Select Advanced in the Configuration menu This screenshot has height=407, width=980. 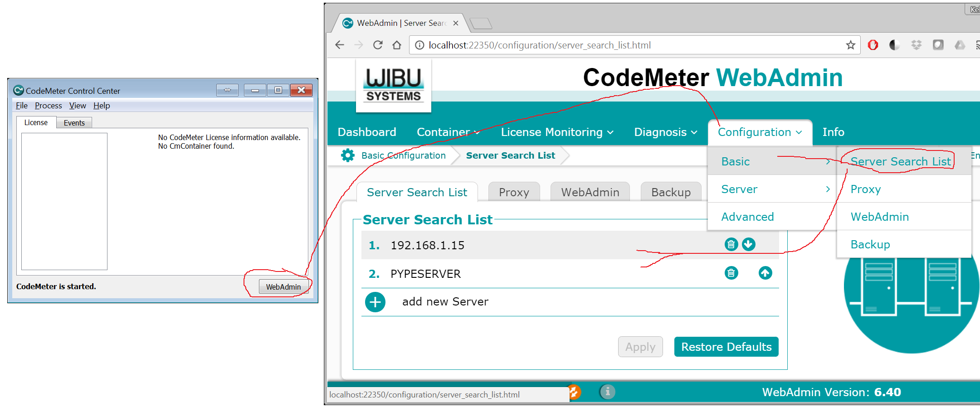[x=772, y=217]
